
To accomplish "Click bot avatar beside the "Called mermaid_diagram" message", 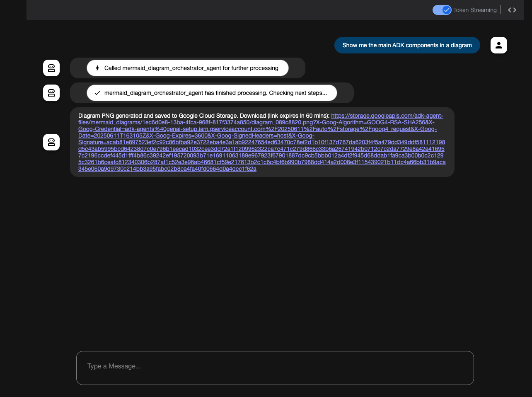I will [51, 68].
